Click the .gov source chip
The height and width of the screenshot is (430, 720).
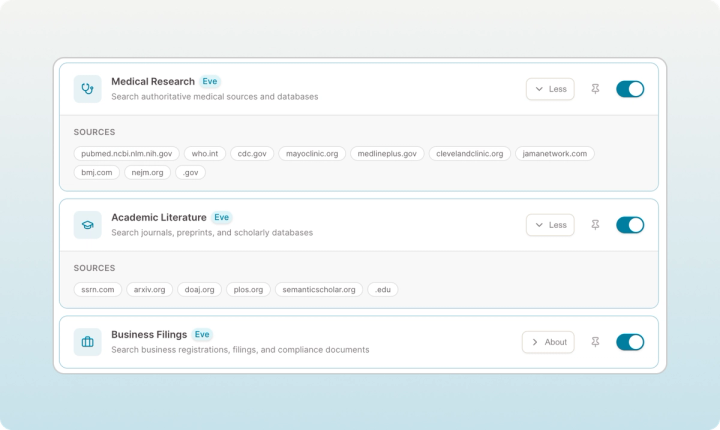191,172
